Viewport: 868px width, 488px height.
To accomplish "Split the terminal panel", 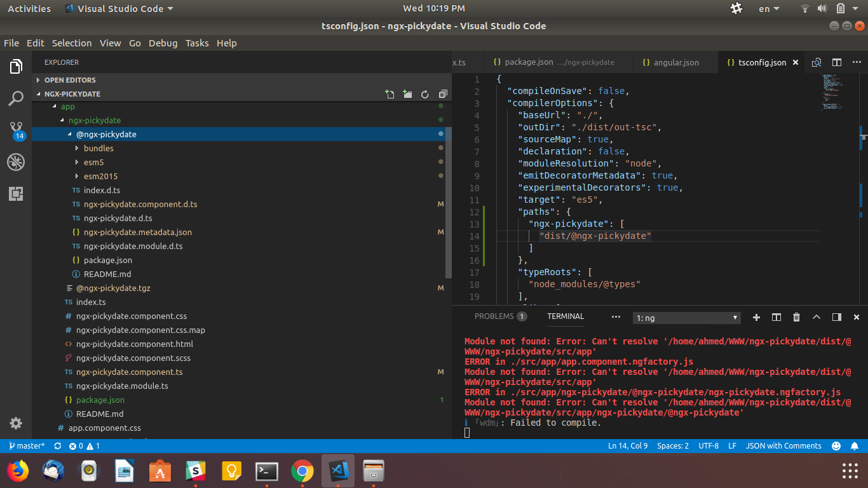I will click(x=776, y=316).
